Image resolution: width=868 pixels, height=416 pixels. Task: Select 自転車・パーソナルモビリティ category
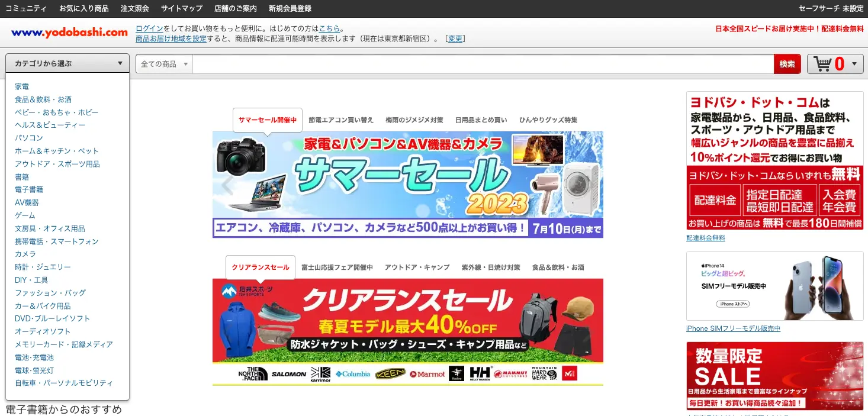pos(64,383)
